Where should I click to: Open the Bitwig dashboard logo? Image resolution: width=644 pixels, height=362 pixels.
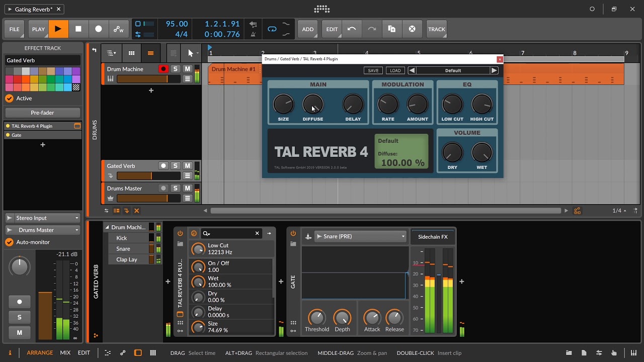(x=322, y=9)
